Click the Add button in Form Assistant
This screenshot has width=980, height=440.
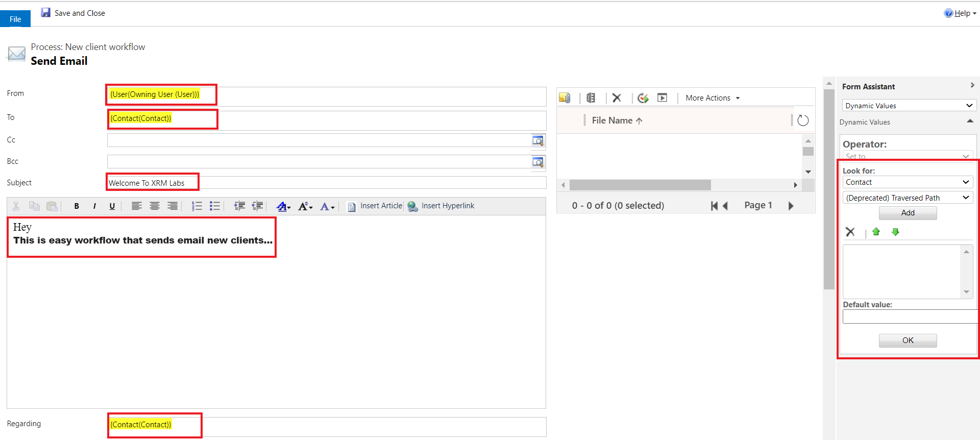pyautogui.click(x=908, y=213)
